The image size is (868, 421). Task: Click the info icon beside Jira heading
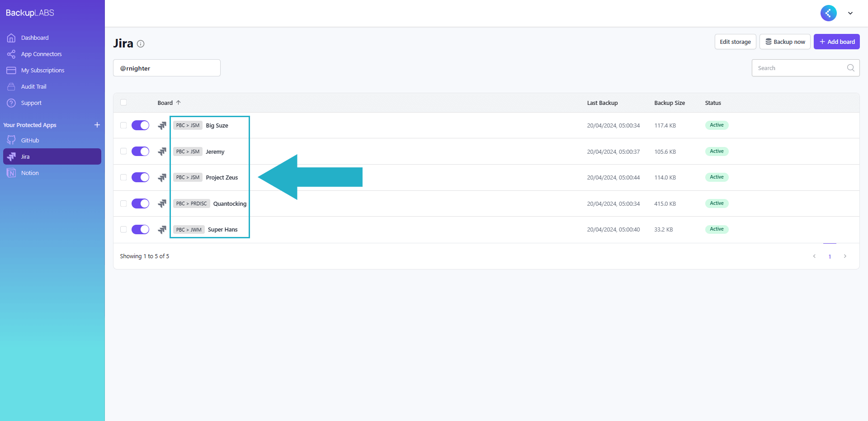pos(141,44)
